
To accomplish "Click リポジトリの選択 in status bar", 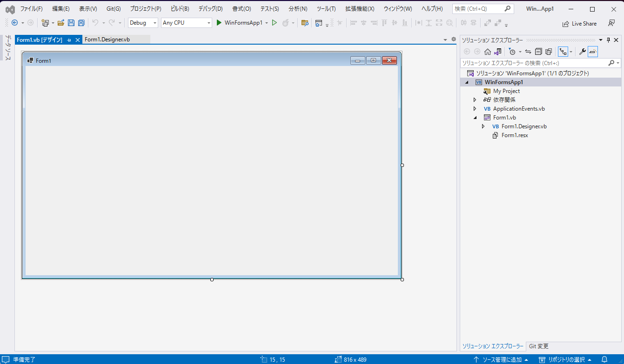I will pyautogui.click(x=565, y=359).
